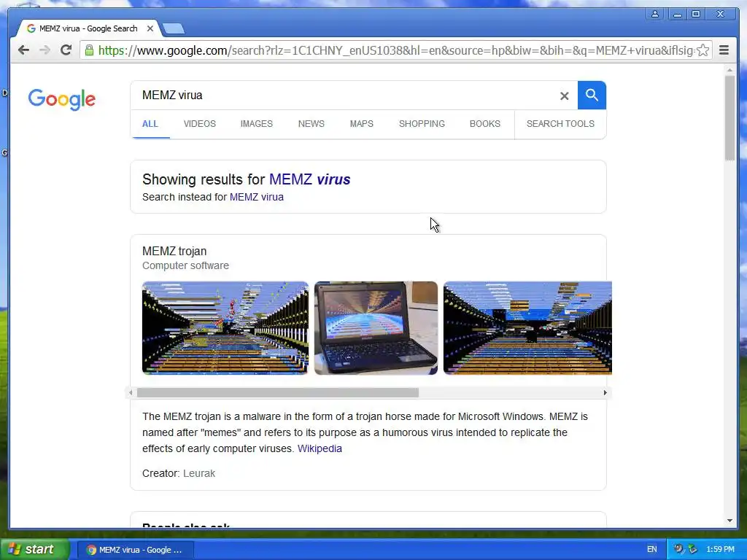747x560 pixels.
Task: Expand SEARCH TOOLS options
Action: [x=560, y=124]
